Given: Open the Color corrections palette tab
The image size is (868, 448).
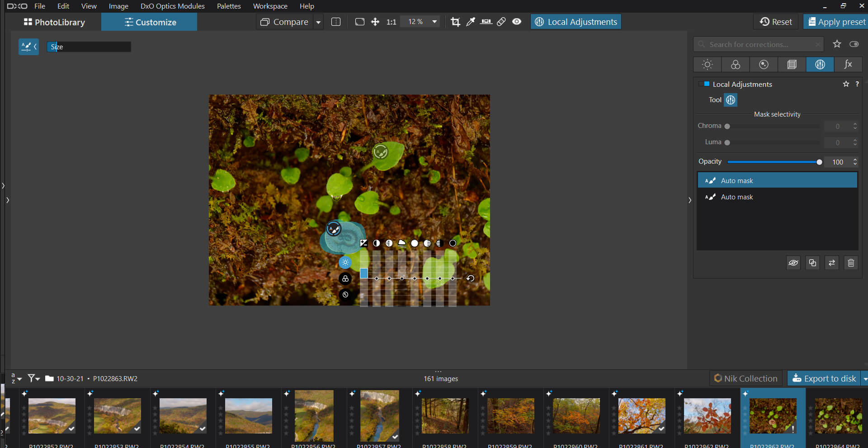Looking at the screenshot, I should pyautogui.click(x=736, y=65).
